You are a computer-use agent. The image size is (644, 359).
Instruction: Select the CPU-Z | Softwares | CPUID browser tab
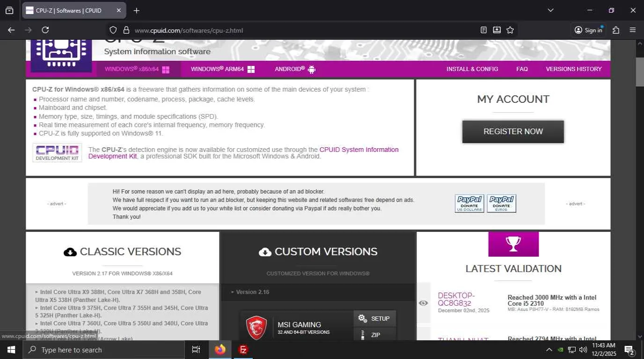[74, 10]
